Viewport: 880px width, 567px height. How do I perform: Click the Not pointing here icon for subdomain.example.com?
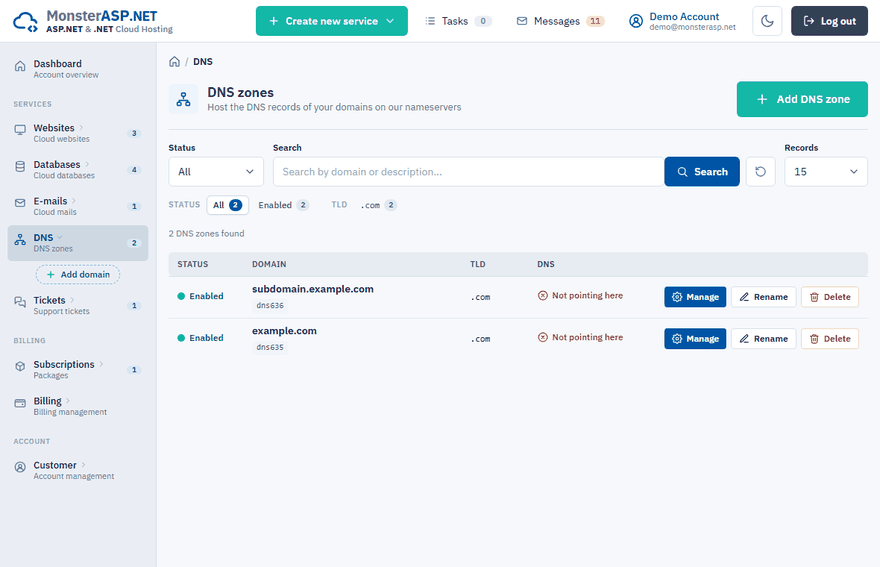543,296
